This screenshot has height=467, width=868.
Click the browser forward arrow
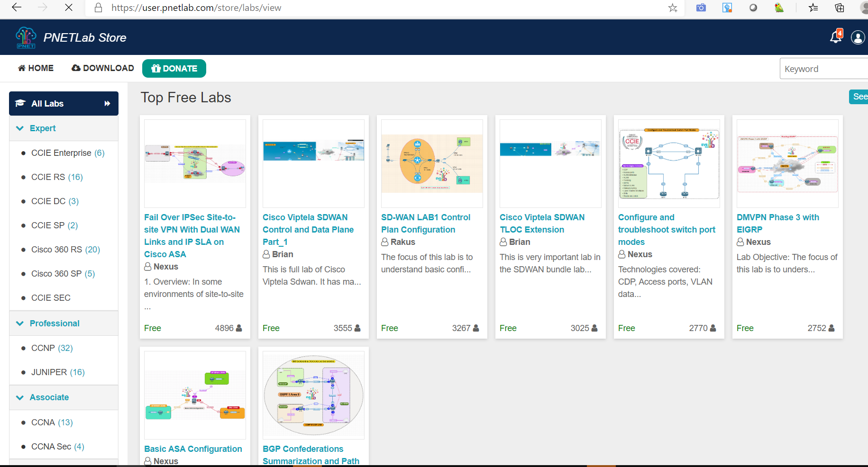(x=43, y=8)
